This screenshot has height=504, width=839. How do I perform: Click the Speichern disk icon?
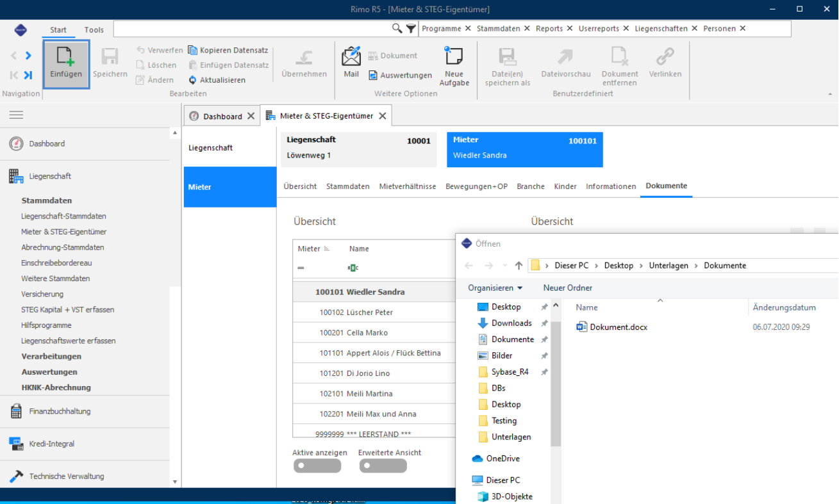tap(110, 57)
